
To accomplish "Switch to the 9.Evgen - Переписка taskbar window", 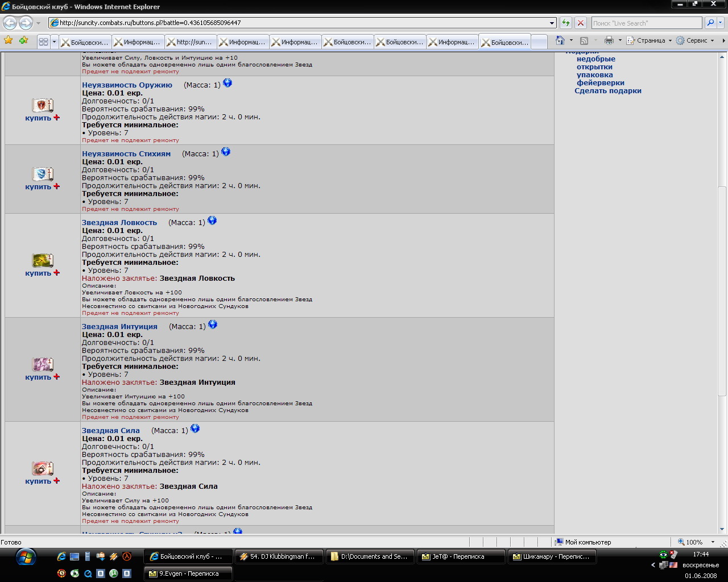I will 188,573.
